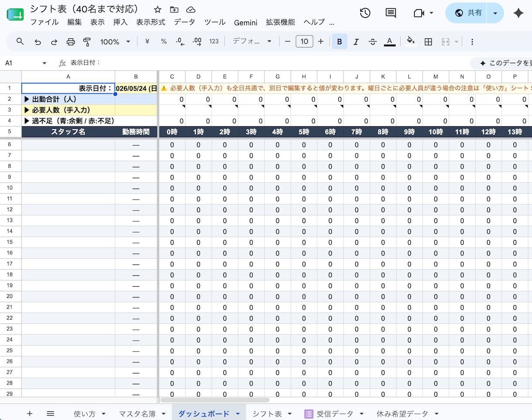Search the menus magnifier icon
This screenshot has width=532, height=420.
(x=20, y=41)
